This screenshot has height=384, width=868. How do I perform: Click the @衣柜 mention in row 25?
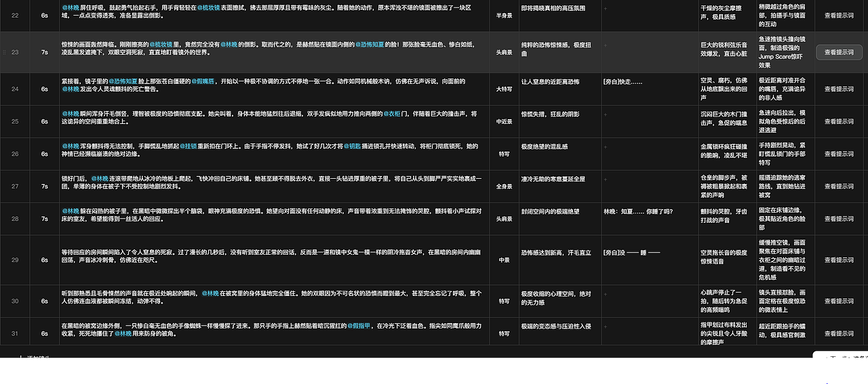(x=393, y=114)
